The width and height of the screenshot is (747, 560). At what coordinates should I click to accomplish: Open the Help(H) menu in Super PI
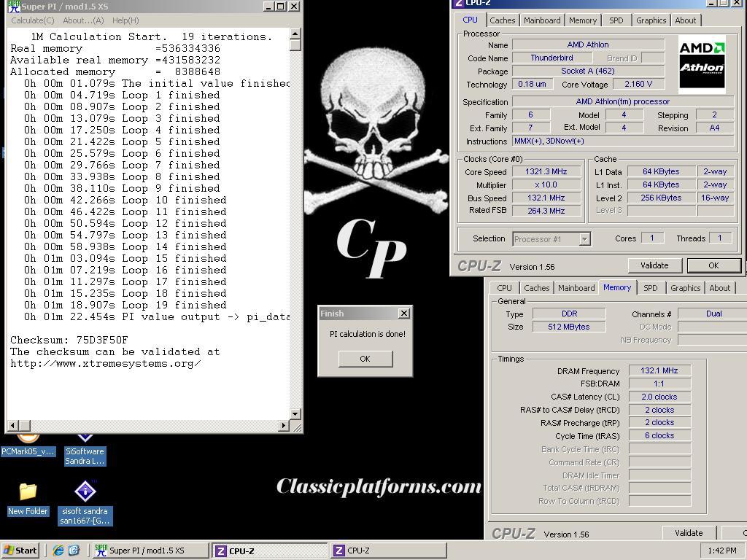tap(125, 20)
